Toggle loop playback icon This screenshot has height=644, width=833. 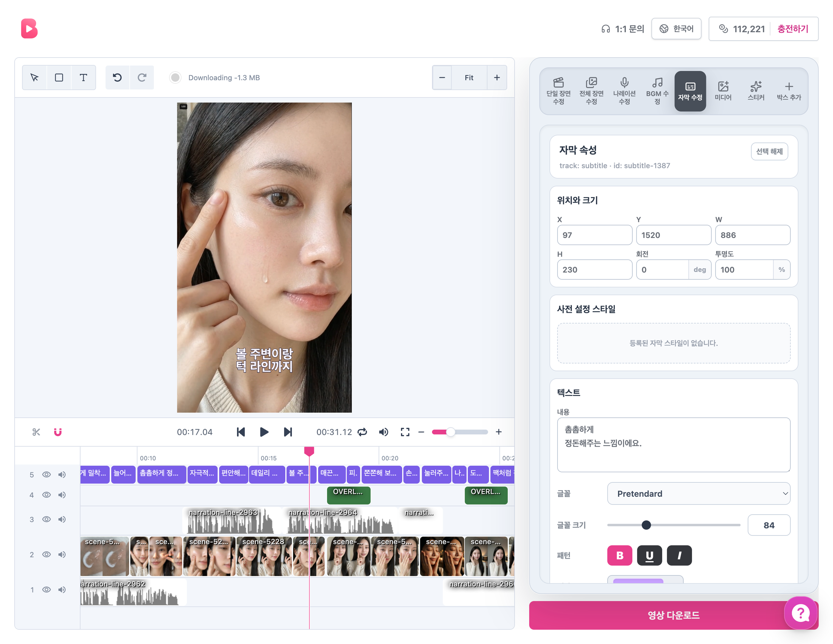[362, 432]
